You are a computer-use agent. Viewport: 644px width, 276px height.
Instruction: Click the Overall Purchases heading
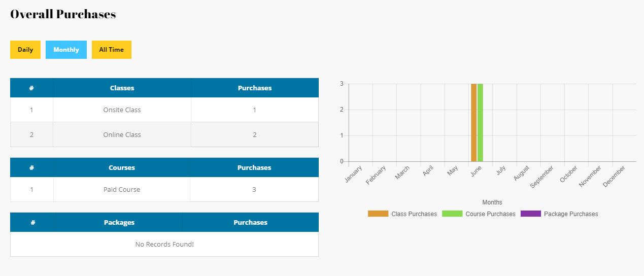pos(63,14)
